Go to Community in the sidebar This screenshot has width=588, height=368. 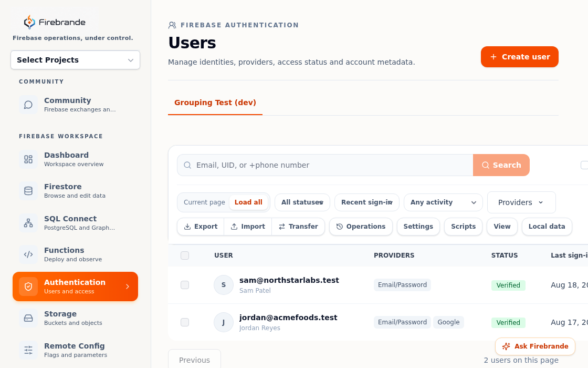[x=76, y=105]
